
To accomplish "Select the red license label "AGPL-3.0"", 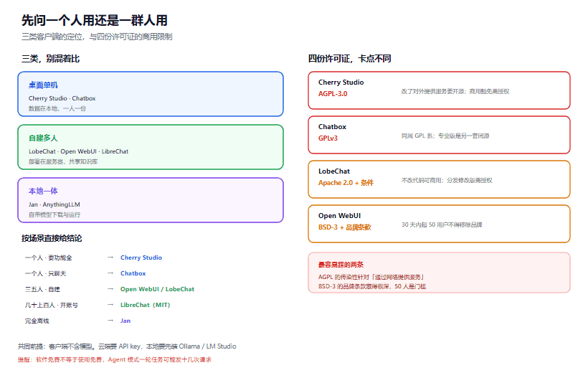I will [333, 94].
